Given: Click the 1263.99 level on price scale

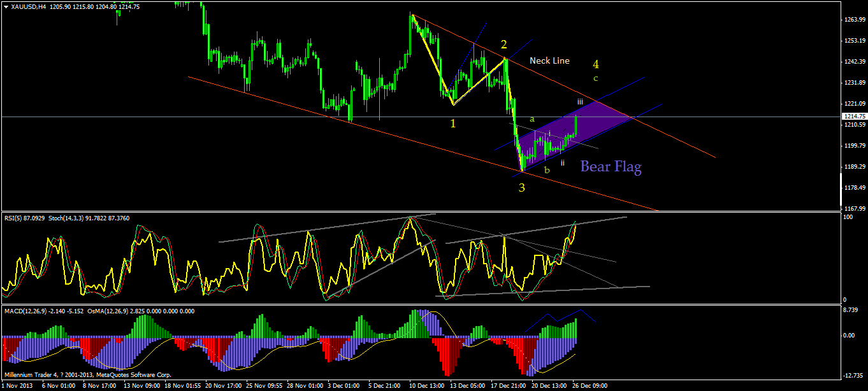Looking at the screenshot, I should tap(854, 20).
